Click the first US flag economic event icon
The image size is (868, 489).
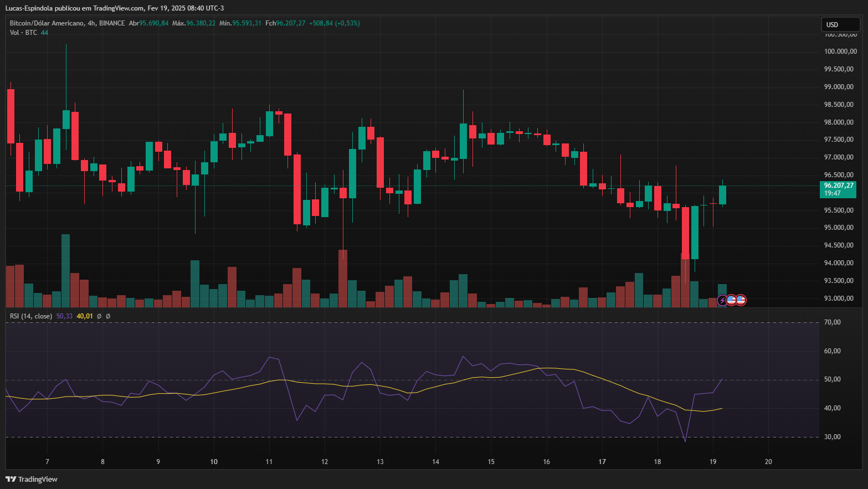(731, 300)
